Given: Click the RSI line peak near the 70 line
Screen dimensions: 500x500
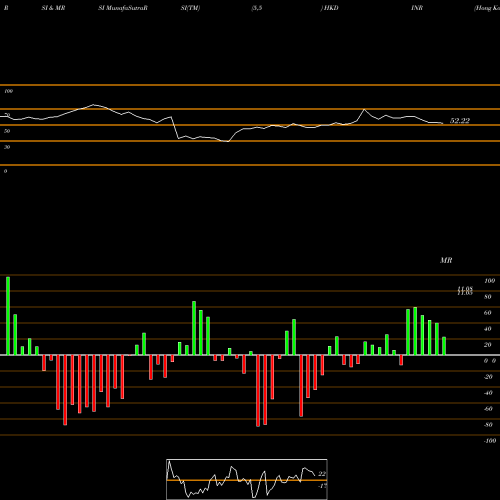Looking at the screenshot, I should [364, 109].
